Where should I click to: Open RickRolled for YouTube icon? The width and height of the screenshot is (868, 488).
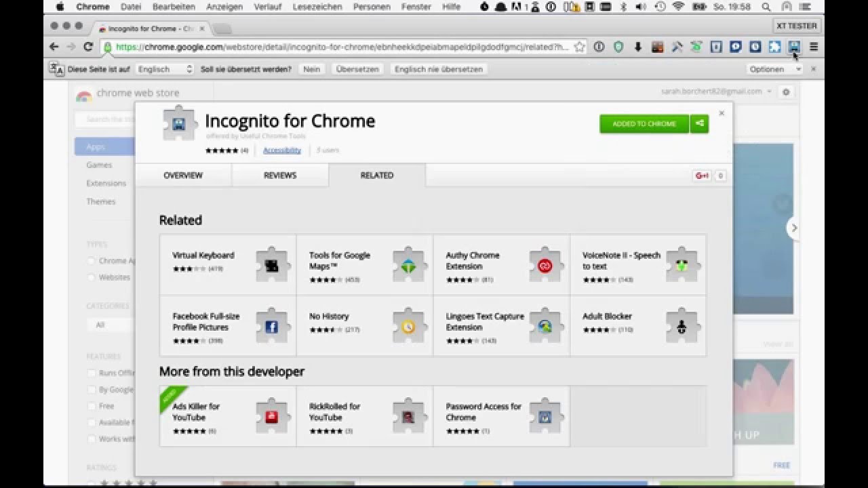tap(408, 415)
